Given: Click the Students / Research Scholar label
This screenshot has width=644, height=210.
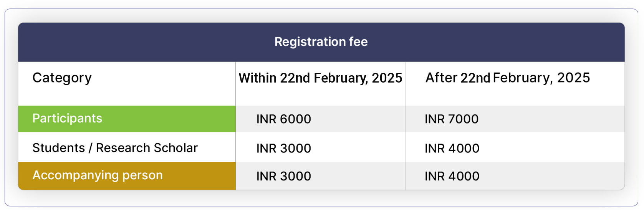Looking at the screenshot, I should tap(115, 148).
